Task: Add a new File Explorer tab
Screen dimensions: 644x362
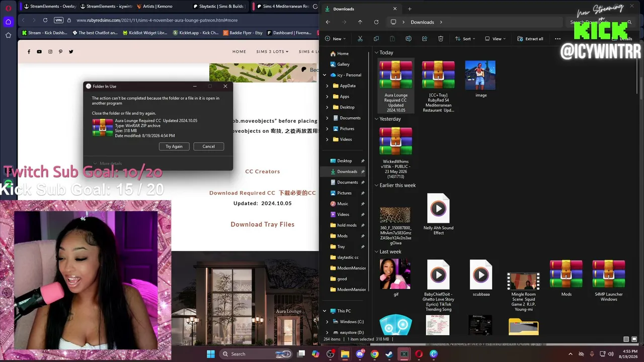Action: point(410,9)
